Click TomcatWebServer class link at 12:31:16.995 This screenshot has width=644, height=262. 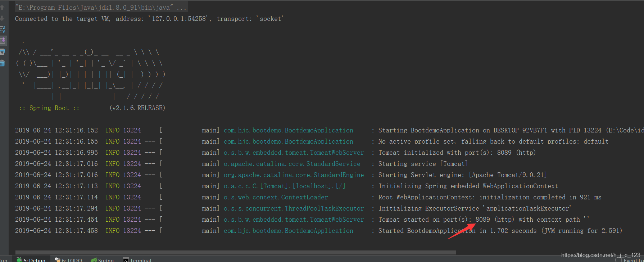pyautogui.click(x=294, y=153)
